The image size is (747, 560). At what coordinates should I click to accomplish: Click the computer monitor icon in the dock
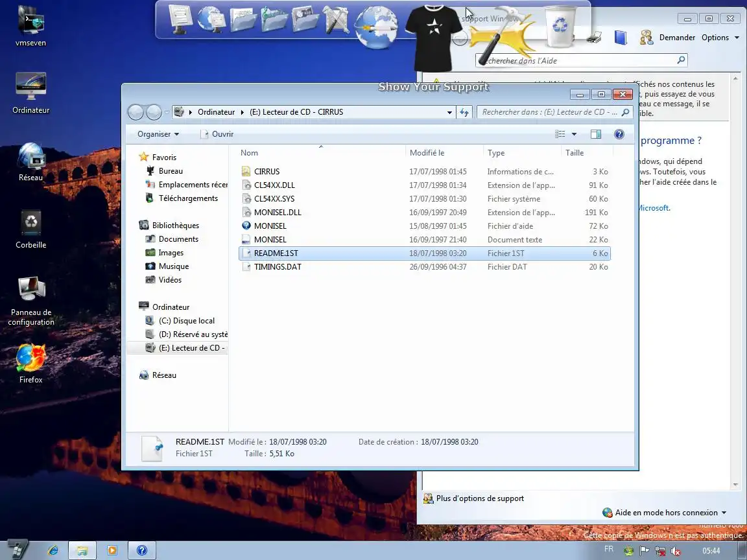point(180,19)
